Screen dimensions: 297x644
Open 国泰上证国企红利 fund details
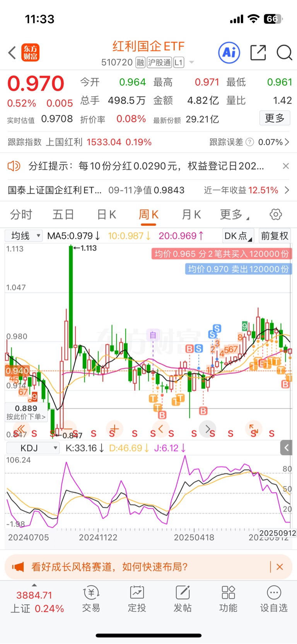(x=55, y=190)
